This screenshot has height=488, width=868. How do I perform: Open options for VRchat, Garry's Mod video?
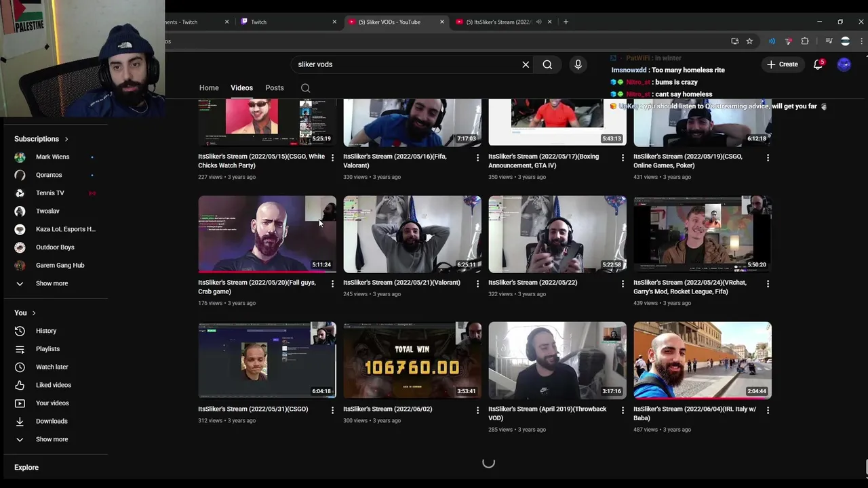768,284
